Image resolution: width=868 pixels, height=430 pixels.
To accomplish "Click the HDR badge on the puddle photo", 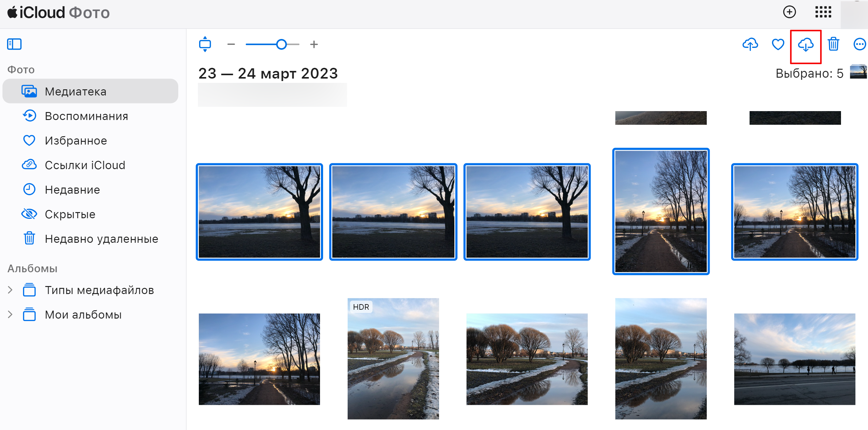I will coord(361,307).
